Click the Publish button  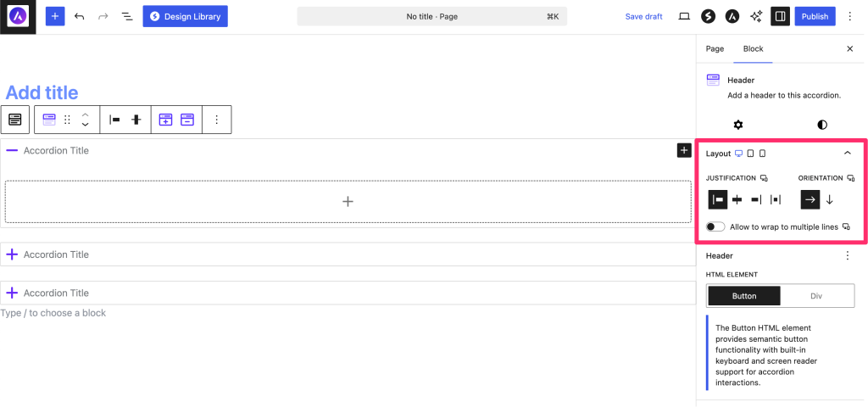pos(815,16)
